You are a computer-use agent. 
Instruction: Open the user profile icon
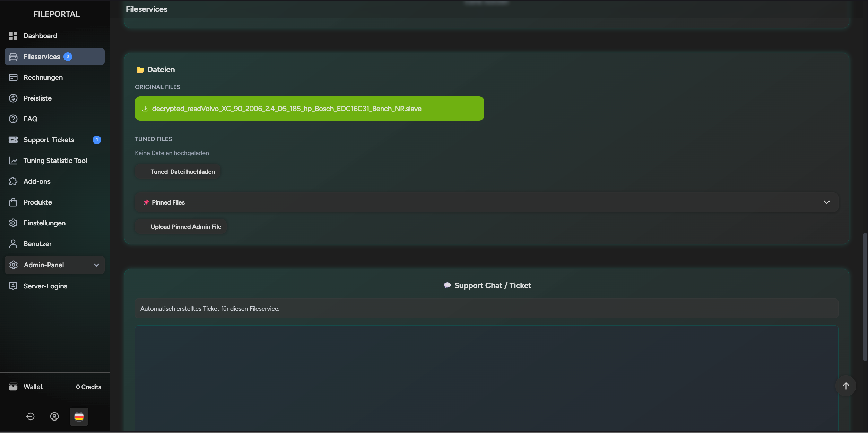54,416
